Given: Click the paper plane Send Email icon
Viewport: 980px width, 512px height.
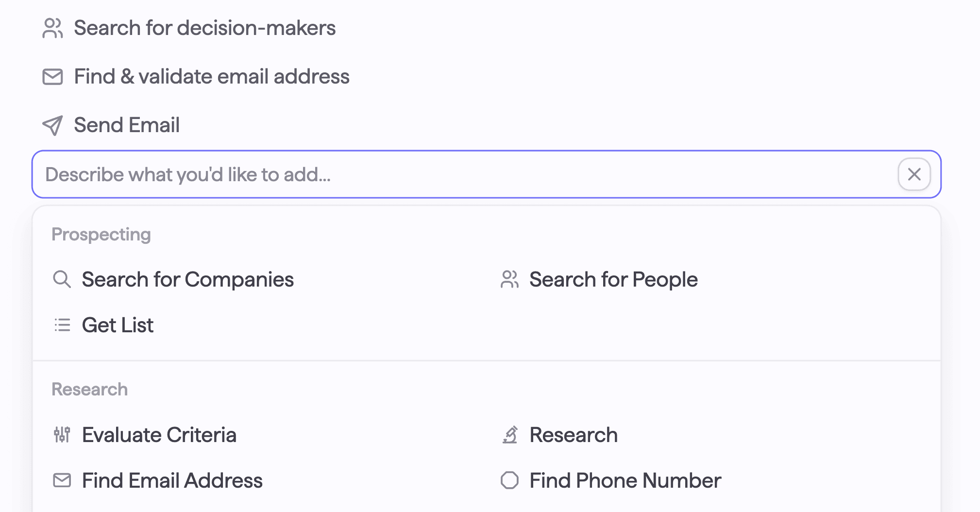Looking at the screenshot, I should [52, 125].
